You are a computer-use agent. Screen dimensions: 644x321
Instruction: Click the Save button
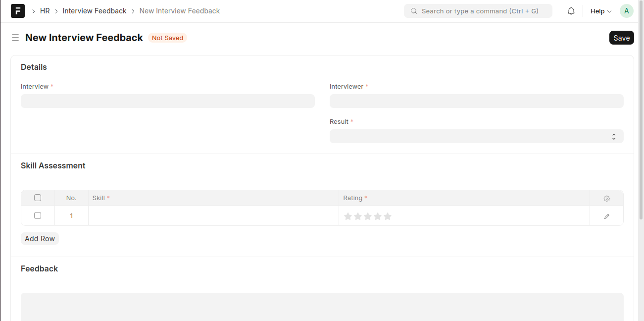coord(621,38)
